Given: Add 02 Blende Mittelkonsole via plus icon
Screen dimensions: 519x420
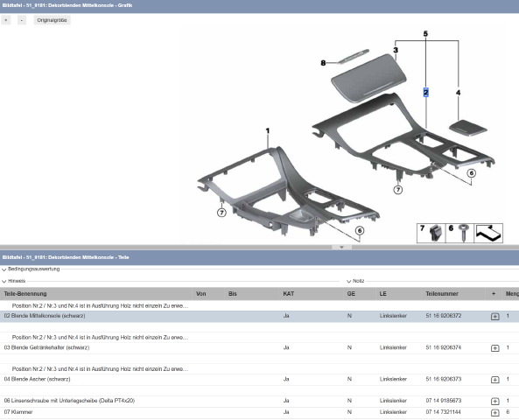Looking at the screenshot, I should tap(494, 317).
